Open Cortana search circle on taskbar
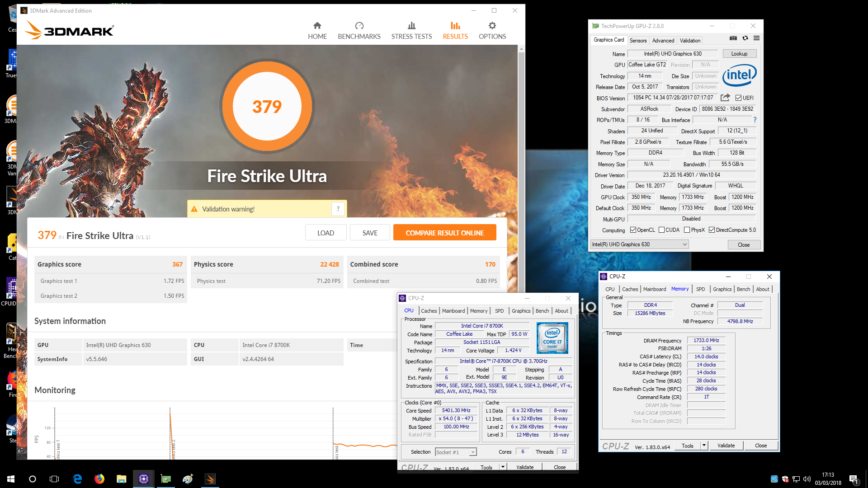Screen dimensions: 868x488 33,479
